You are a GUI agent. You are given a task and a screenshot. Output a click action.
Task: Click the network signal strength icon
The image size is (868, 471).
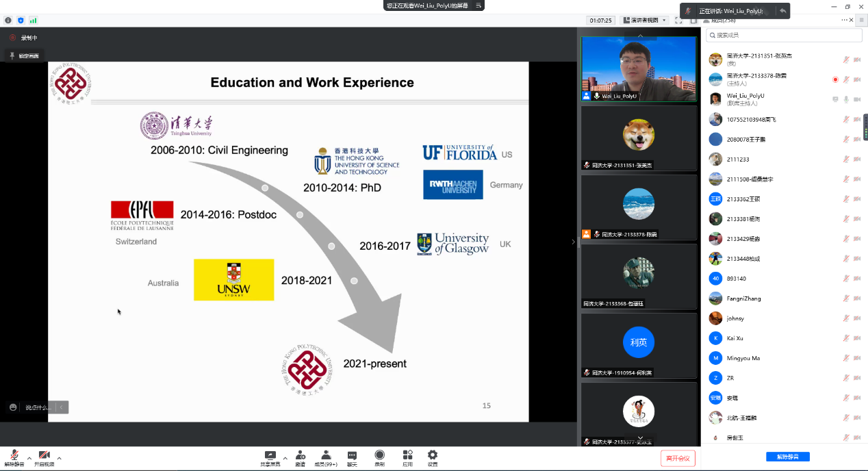(34, 21)
